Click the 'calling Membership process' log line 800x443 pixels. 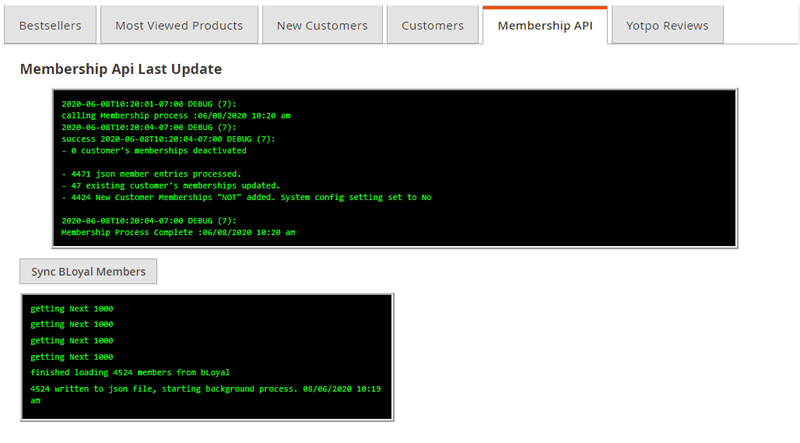pyautogui.click(x=176, y=116)
